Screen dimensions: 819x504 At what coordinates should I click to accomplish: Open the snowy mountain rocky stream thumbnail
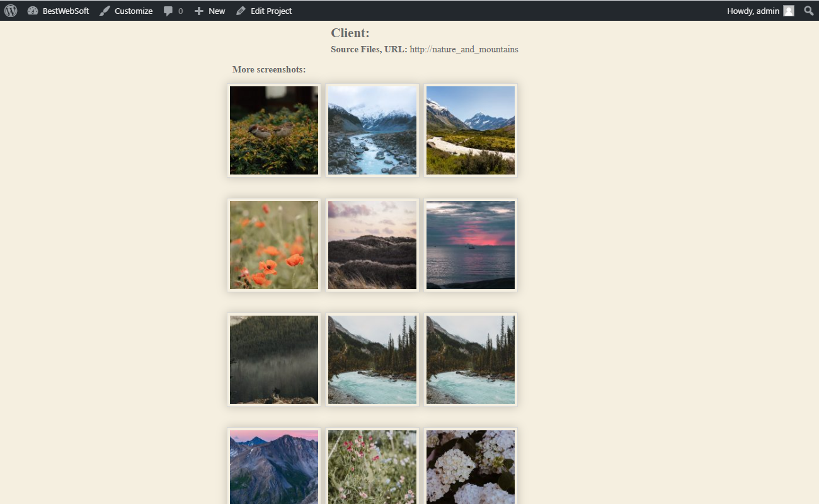point(372,130)
